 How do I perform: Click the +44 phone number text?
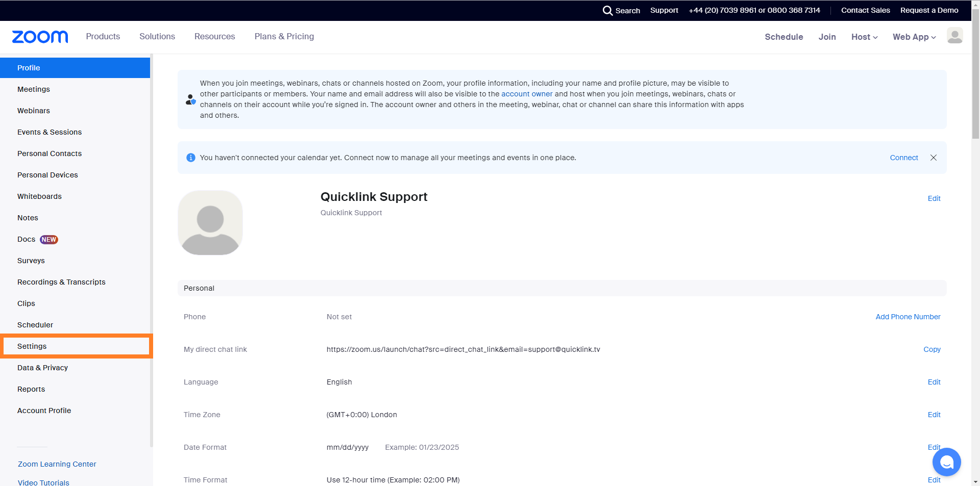pos(722,10)
